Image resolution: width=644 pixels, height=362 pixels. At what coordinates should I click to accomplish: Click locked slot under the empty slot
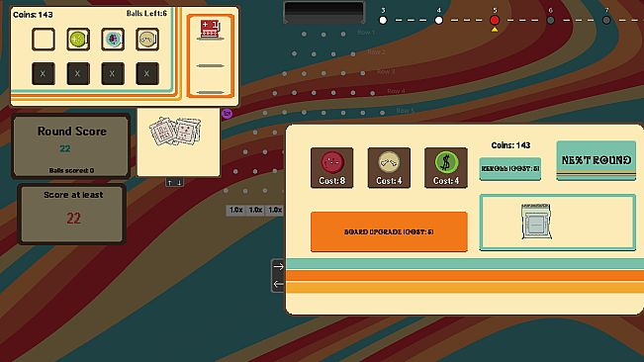(x=44, y=74)
